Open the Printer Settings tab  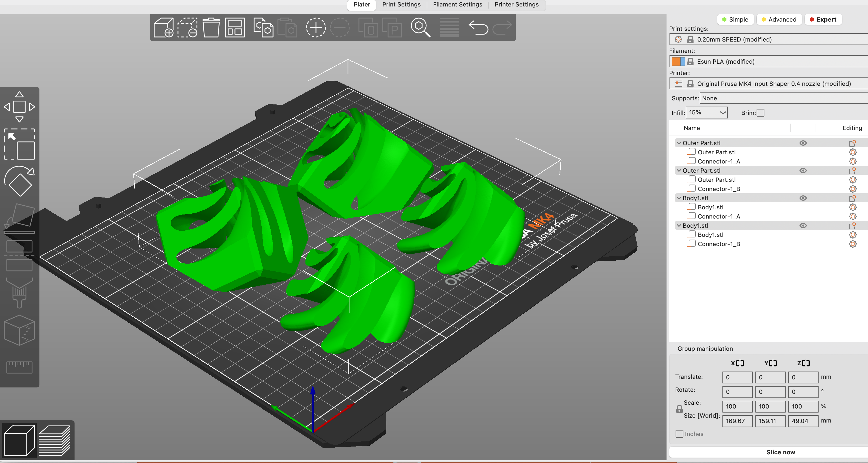click(x=516, y=5)
